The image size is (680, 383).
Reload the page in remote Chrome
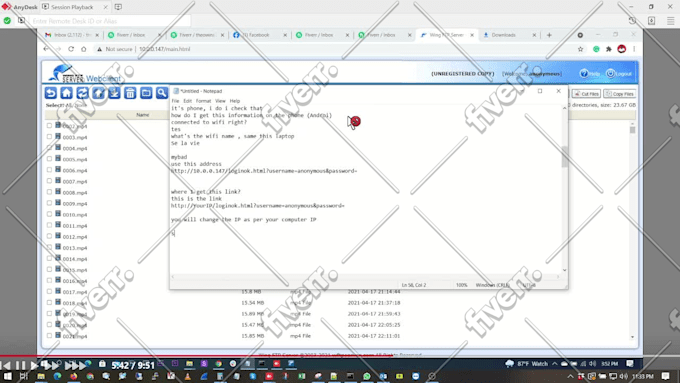tap(71, 49)
